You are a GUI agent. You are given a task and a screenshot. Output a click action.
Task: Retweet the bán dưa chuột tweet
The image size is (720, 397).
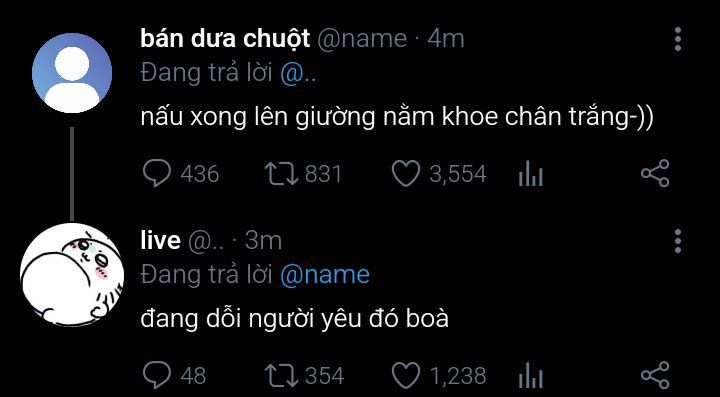click(281, 174)
